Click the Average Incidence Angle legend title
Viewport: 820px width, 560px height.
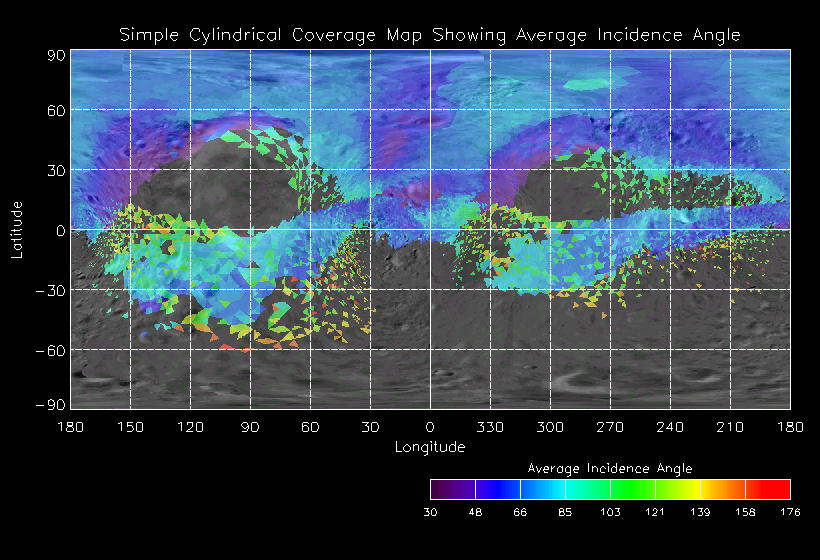[610, 468]
